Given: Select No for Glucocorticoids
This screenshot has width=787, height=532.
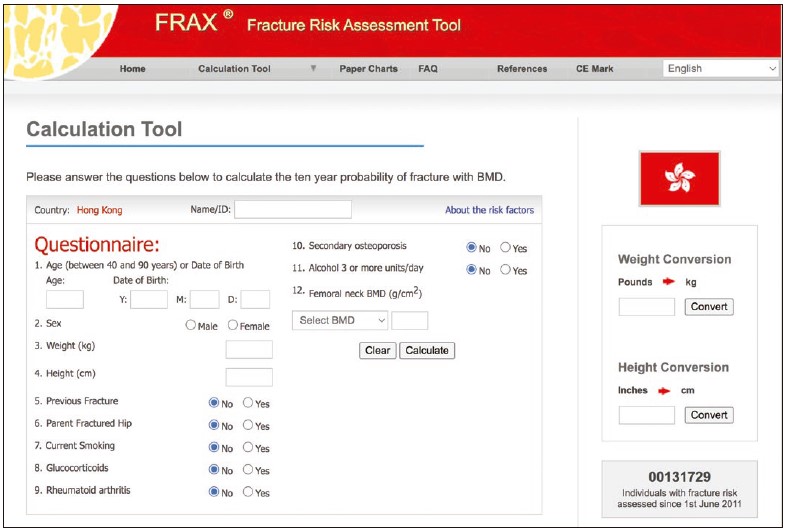Looking at the screenshot, I should pos(214,469).
